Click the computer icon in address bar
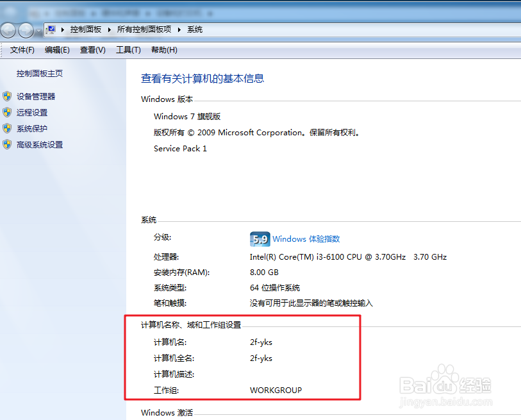Viewport: 521px width, 420px height. [x=51, y=29]
